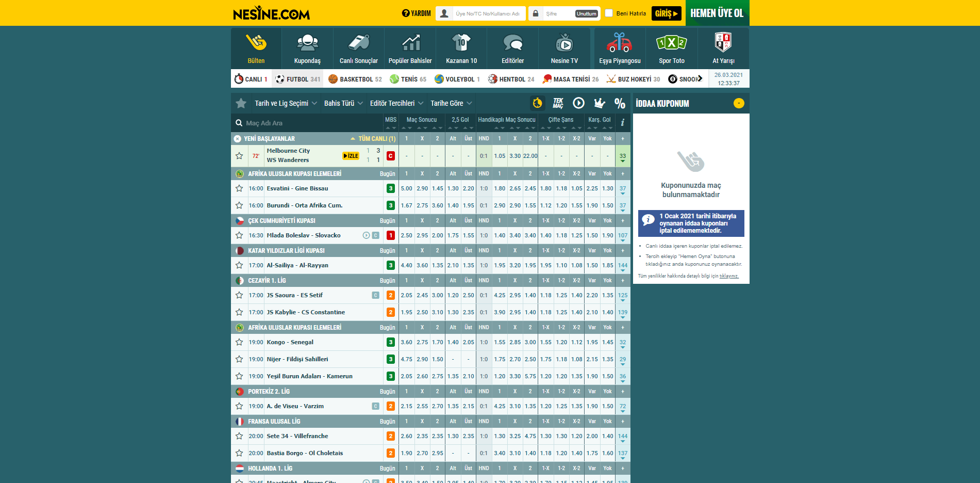
Task: Switch to the BASKETBOL sport tab
Action: click(355, 79)
